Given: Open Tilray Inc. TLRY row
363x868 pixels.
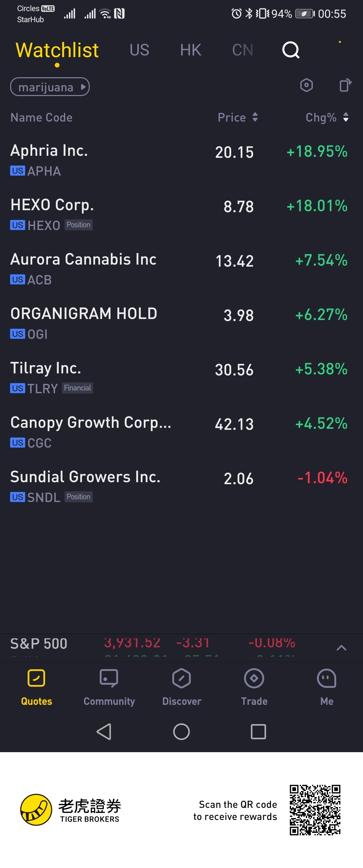Looking at the screenshot, I should coord(182,378).
